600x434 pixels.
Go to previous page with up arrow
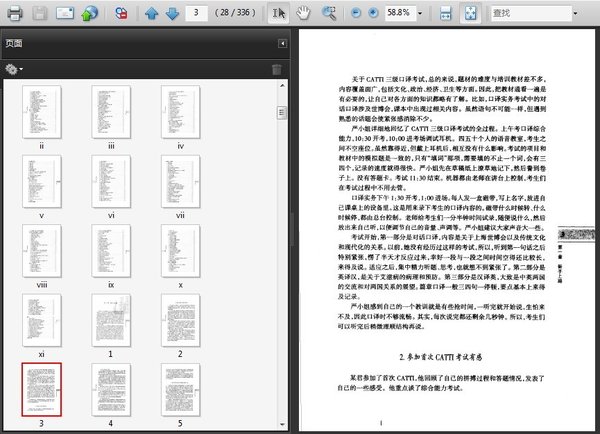(x=152, y=14)
